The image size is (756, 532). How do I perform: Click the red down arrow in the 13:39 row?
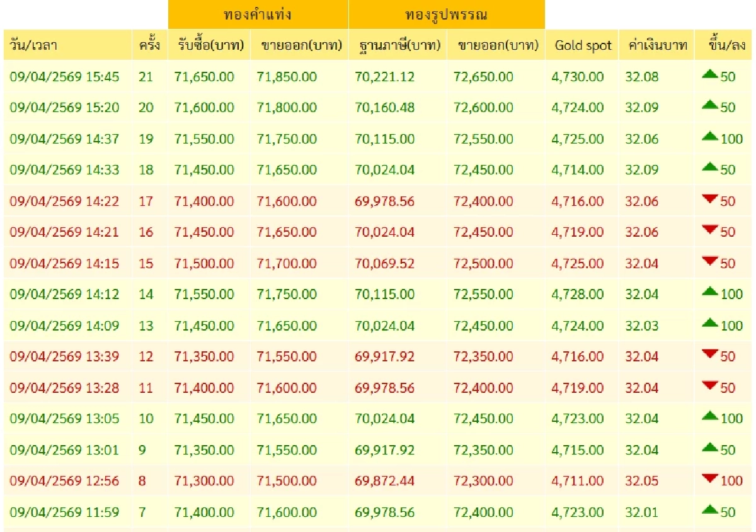(710, 354)
